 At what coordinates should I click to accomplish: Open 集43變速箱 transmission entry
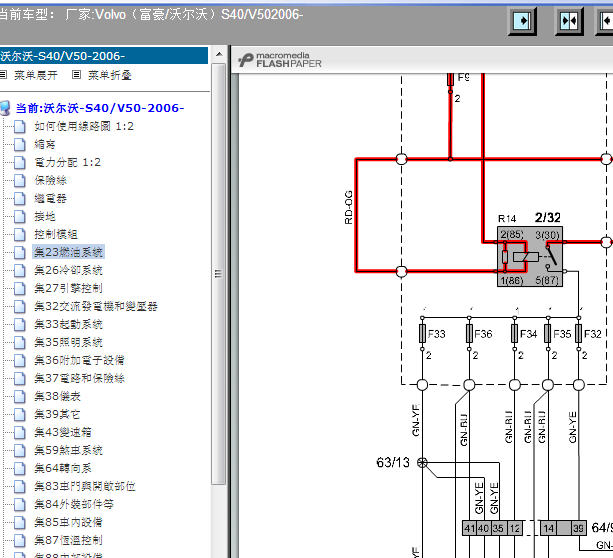(63, 432)
